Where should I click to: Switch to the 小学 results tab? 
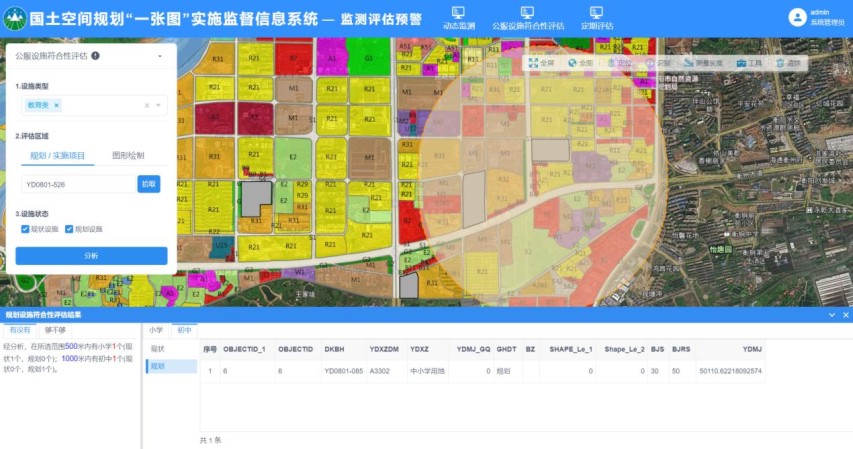(156, 329)
